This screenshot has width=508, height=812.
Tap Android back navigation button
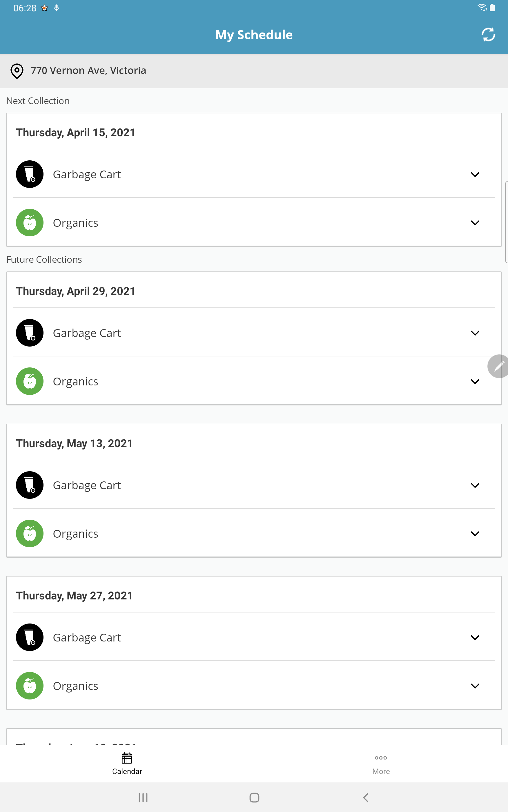tap(366, 797)
